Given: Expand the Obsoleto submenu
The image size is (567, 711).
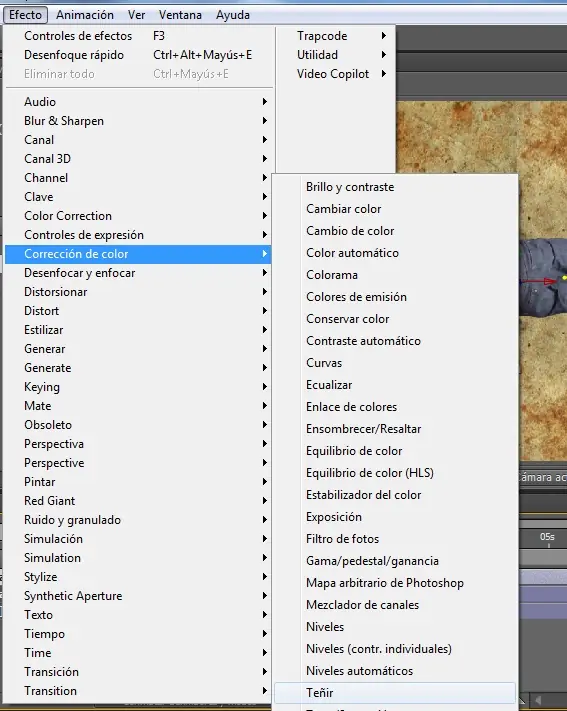Looking at the screenshot, I should coord(138,425).
